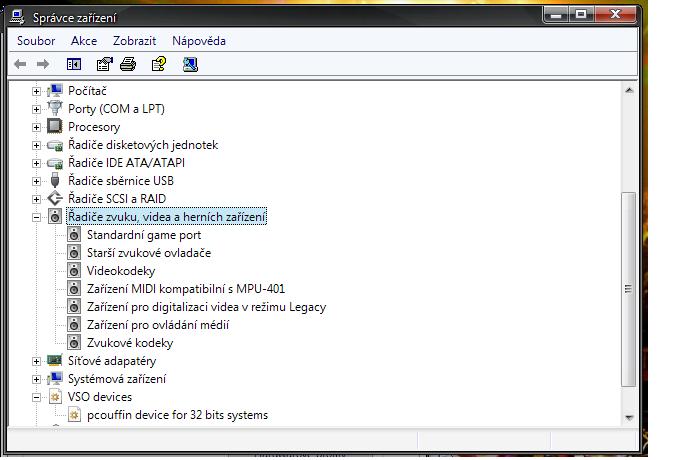The image size is (697, 460).
Task: Collapse the VSO devices node
Action: 36,397
